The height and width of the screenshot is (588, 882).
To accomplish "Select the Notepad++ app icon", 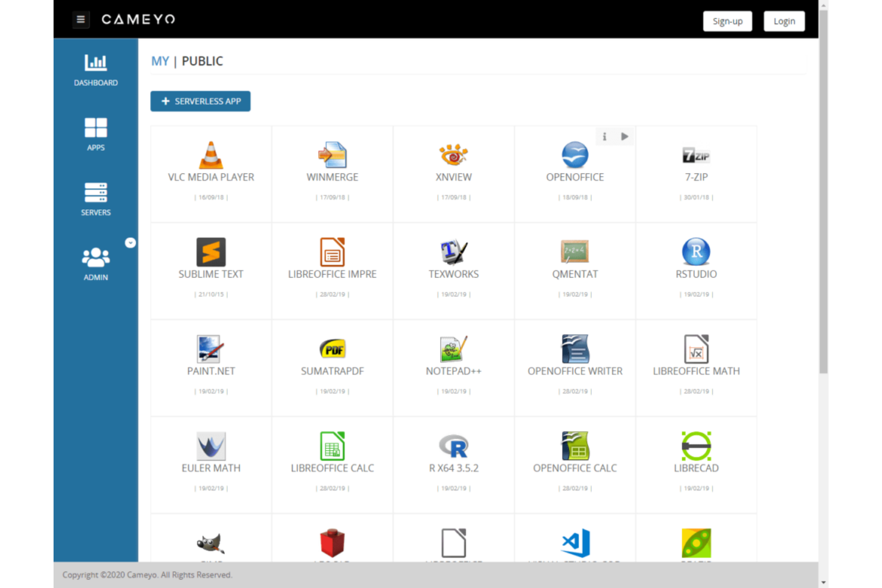I will point(454,349).
